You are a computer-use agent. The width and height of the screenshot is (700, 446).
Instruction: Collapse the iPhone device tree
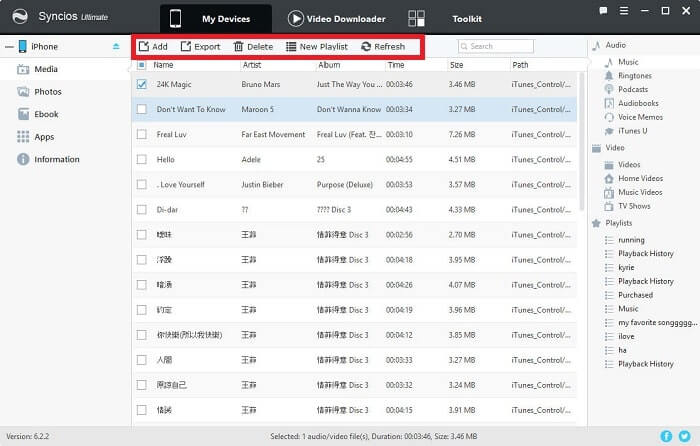9,46
